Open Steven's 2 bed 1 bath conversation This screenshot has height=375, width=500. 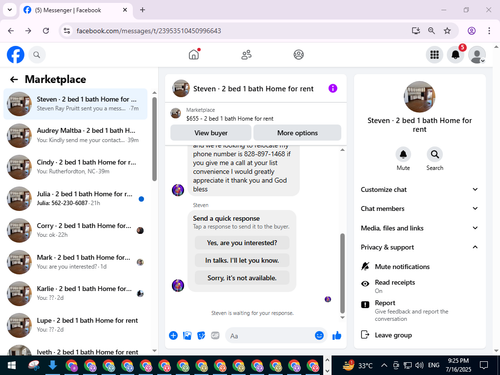(x=75, y=104)
